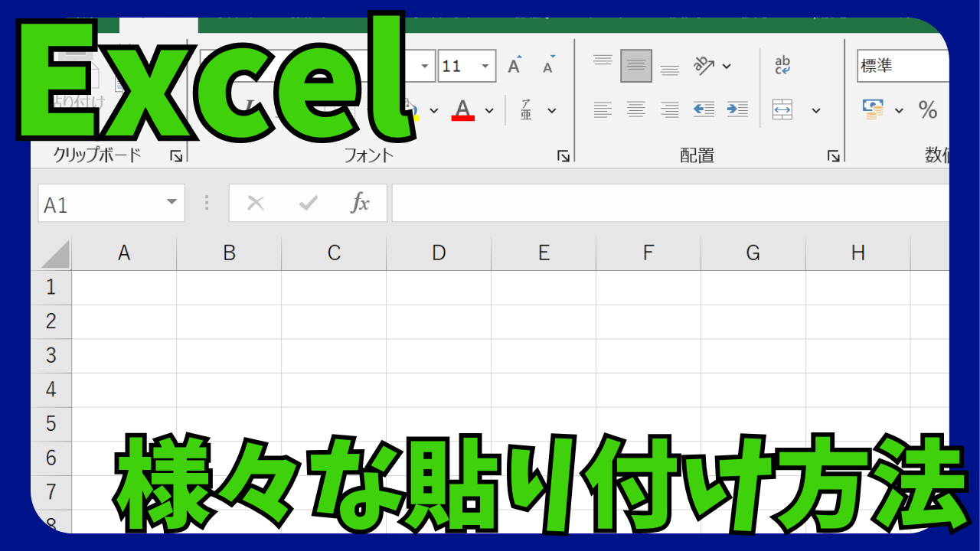
Task: Click the Select All corner triangle
Action: coord(55,254)
